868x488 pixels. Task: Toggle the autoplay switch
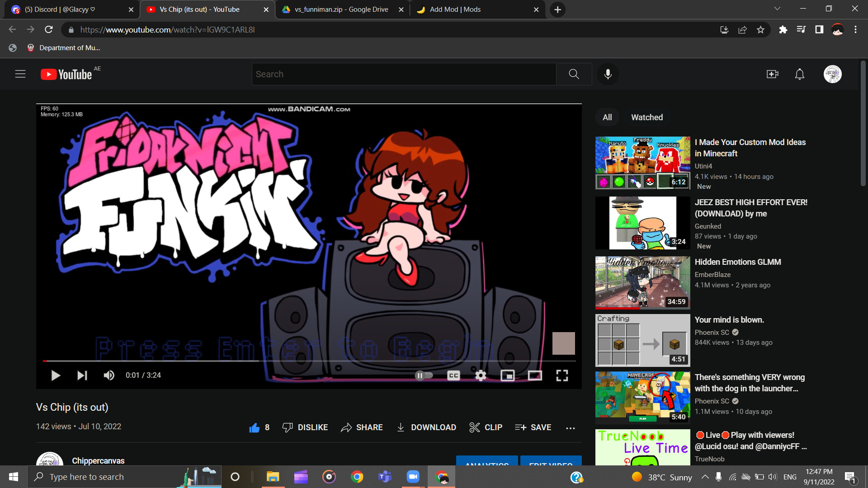pos(424,375)
